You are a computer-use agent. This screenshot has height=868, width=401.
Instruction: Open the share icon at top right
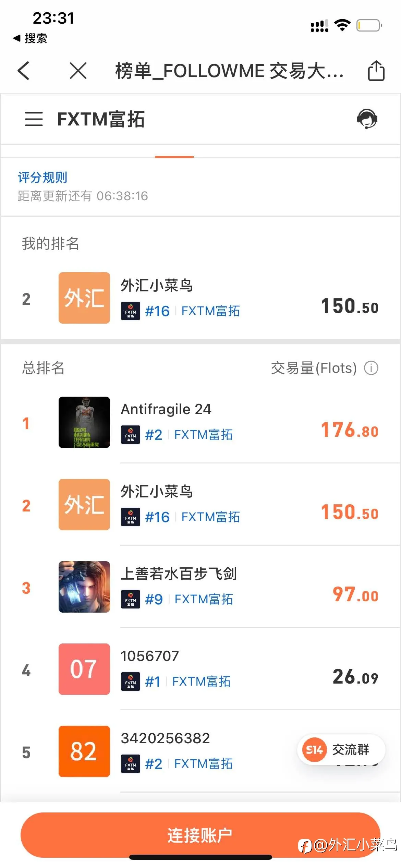point(376,70)
